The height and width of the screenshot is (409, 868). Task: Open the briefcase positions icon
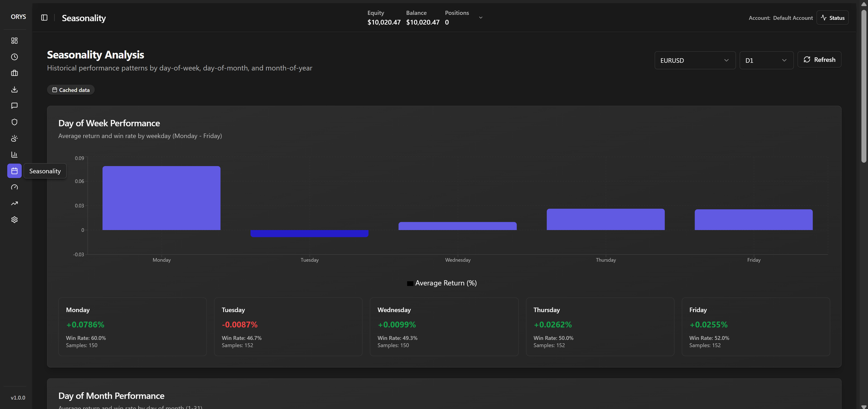[14, 73]
